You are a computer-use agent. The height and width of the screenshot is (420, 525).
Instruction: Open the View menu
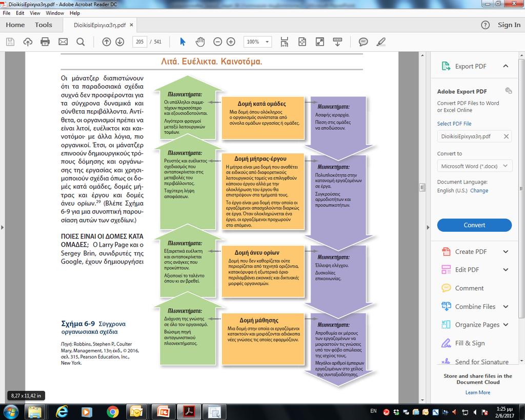click(35, 13)
